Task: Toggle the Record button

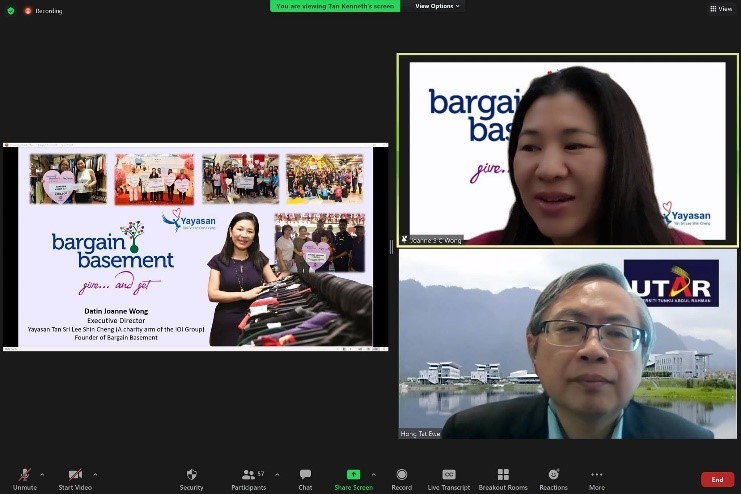Action: pyautogui.click(x=402, y=479)
